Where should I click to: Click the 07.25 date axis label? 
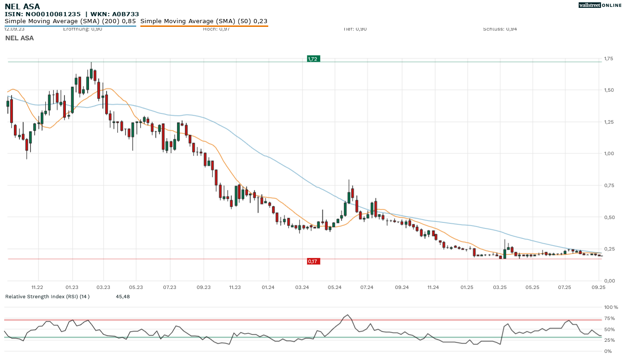tap(565, 288)
